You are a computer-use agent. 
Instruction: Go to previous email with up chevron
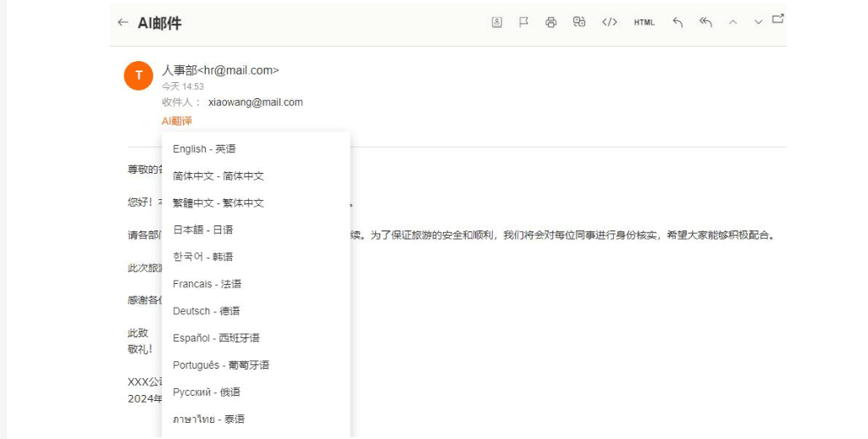733,23
